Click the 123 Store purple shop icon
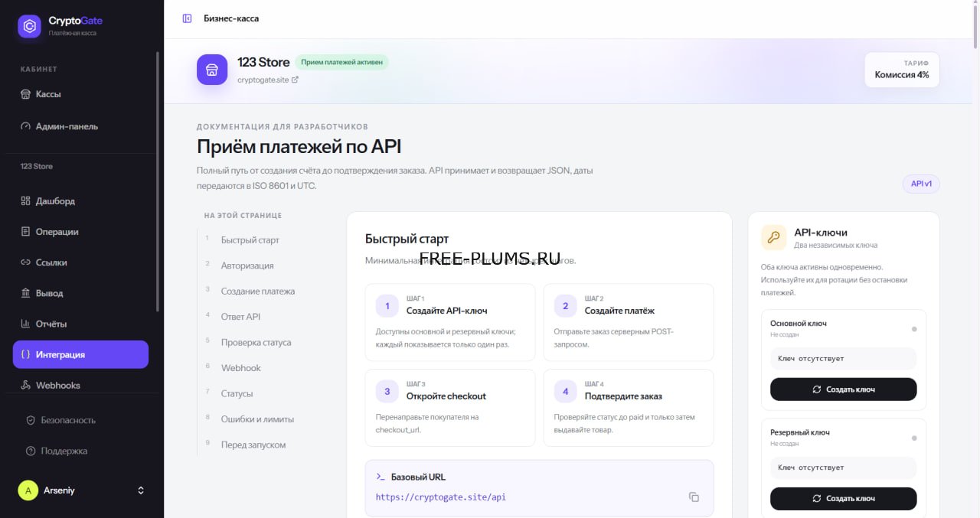The width and height of the screenshot is (980, 518). click(x=212, y=70)
